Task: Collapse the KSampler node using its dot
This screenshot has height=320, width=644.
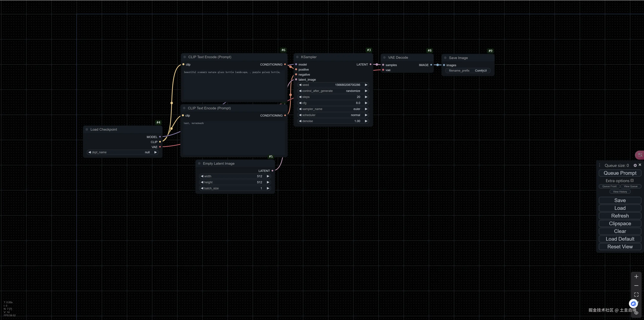Action: pos(297,57)
